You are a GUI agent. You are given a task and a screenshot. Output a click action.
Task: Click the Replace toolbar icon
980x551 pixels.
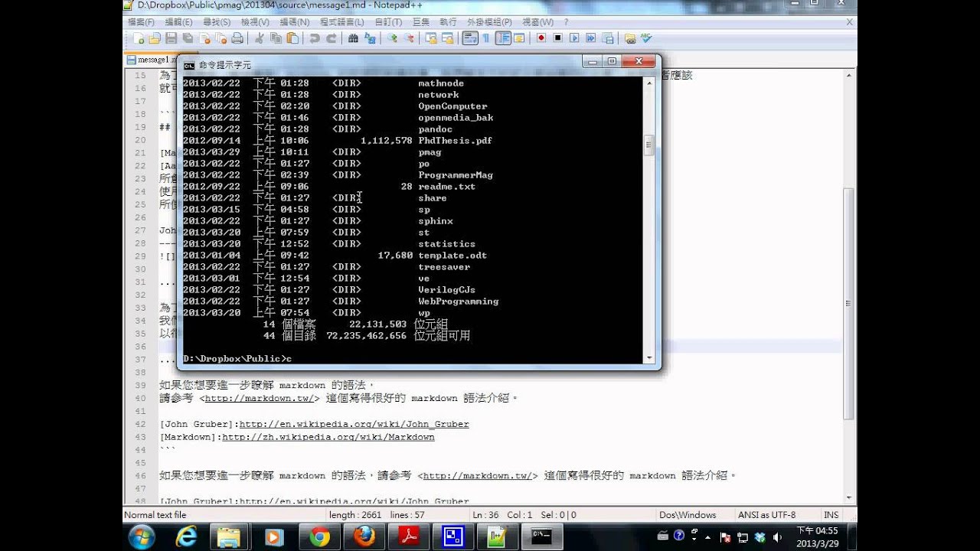(369, 38)
